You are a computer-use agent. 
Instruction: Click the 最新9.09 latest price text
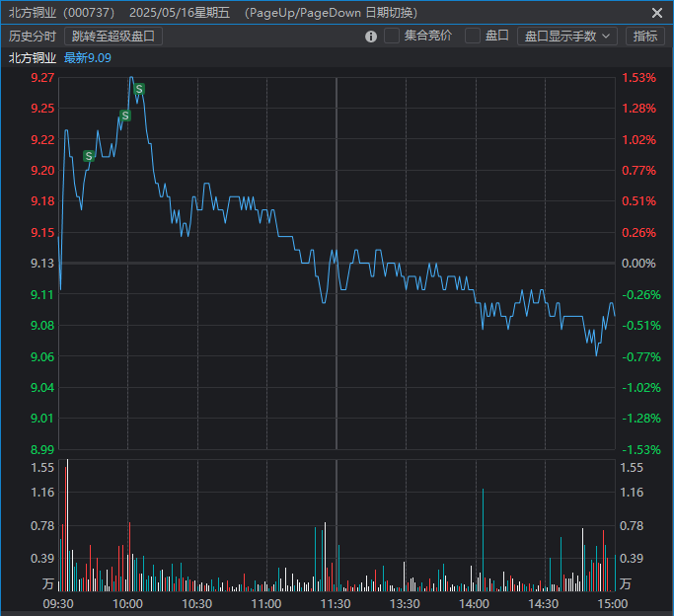pos(88,58)
